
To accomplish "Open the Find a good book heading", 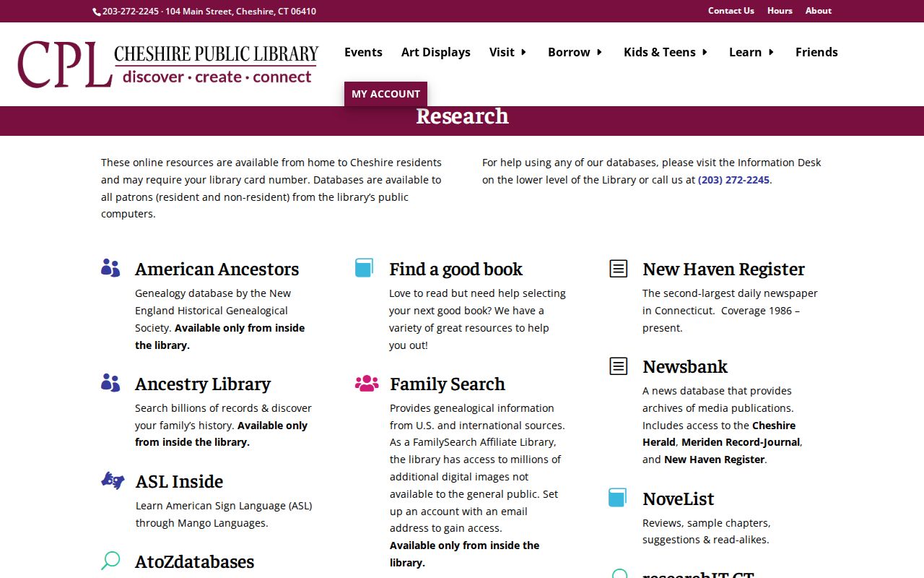I will 456,269.
